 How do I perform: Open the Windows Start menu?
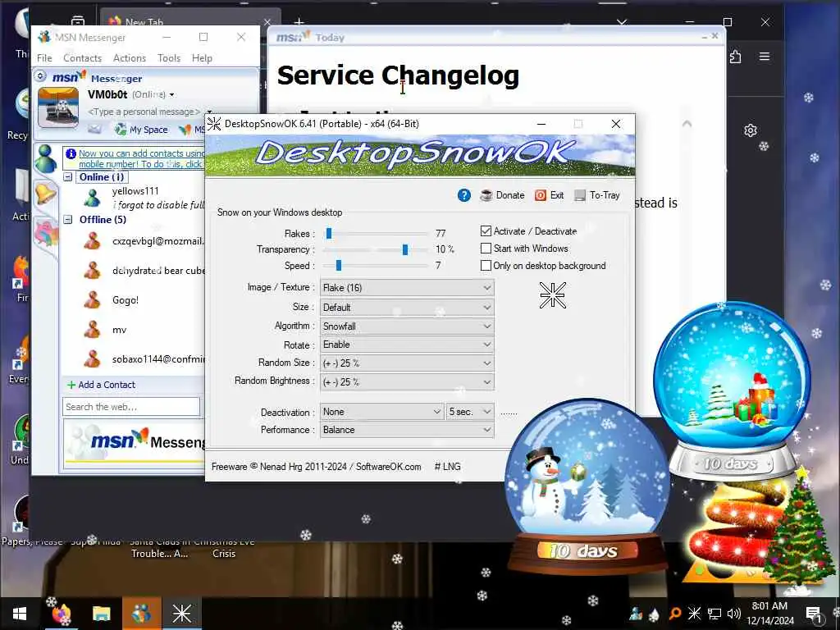tap(20, 614)
